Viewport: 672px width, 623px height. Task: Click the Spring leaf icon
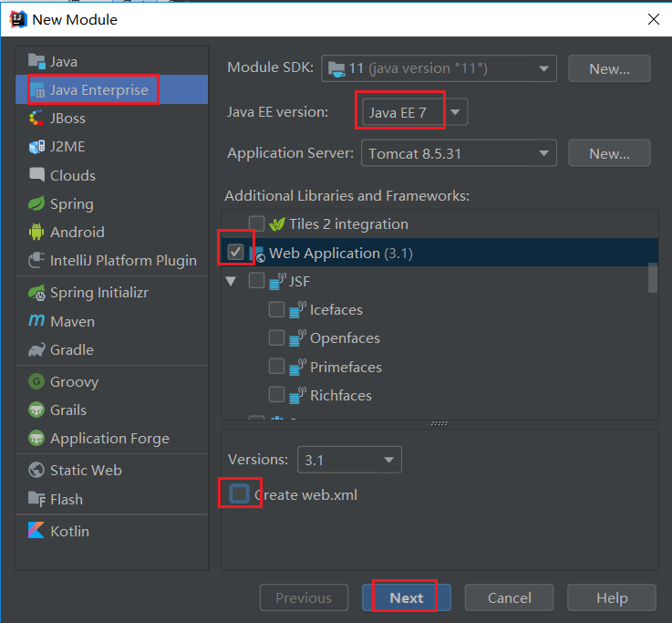tap(36, 203)
